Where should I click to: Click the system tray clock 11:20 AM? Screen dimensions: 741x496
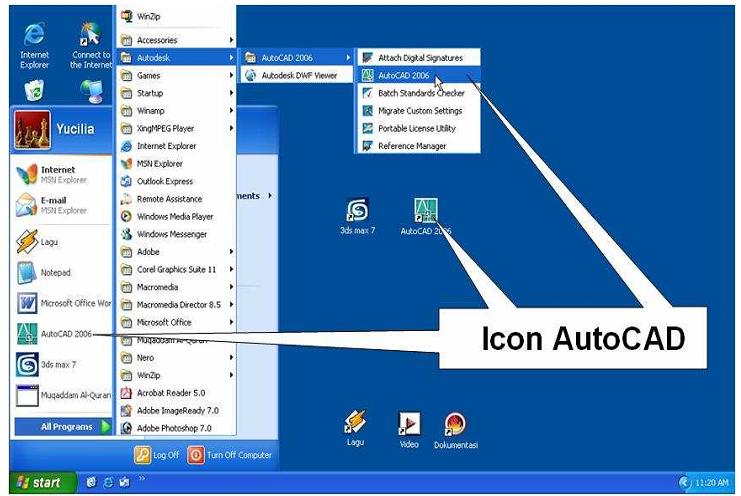712,483
